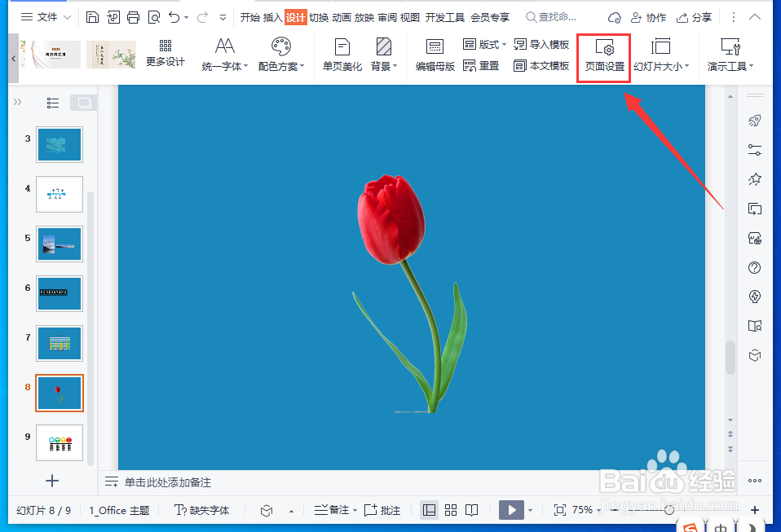
Task: Click the 查找命令 search box
Action: click(x=552, y=17)
